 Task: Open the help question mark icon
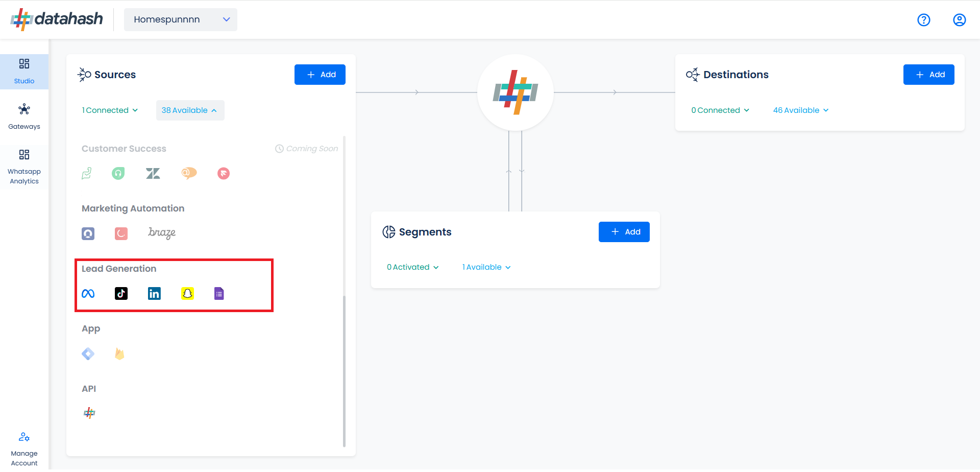[x=924, y=20]
